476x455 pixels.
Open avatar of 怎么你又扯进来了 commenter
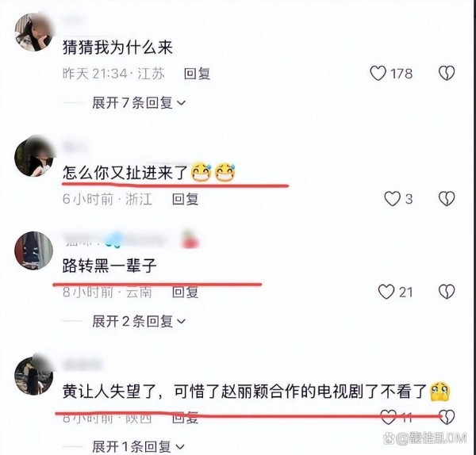[x=33, y=158]
